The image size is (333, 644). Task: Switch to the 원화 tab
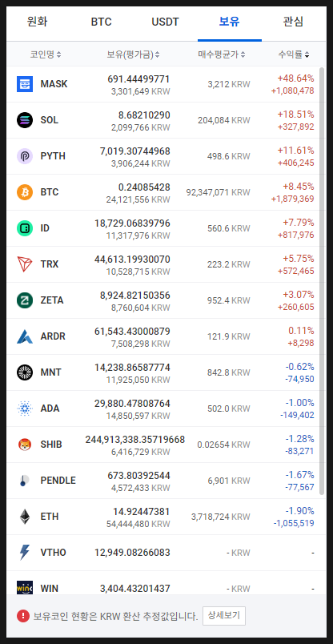click(38, 22)
